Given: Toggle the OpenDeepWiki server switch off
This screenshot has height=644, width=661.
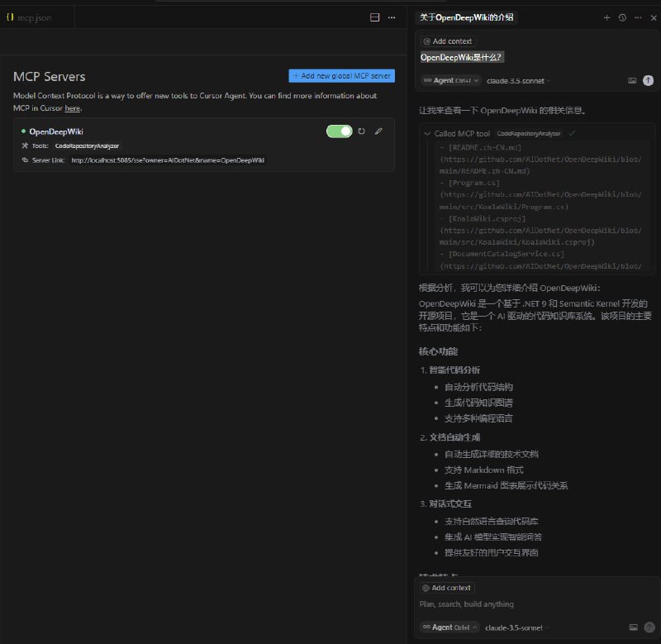Looking at the screenshot, I should 339,131.
